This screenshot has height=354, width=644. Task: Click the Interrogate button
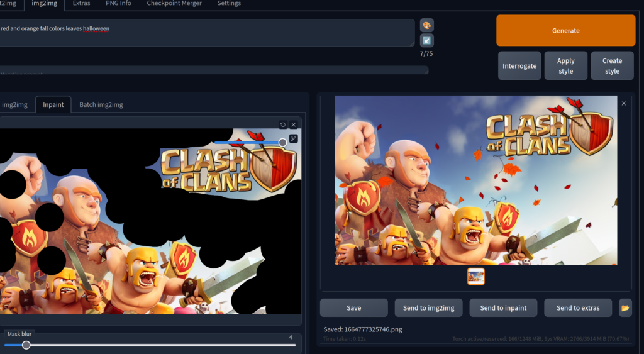coord(519,66)
